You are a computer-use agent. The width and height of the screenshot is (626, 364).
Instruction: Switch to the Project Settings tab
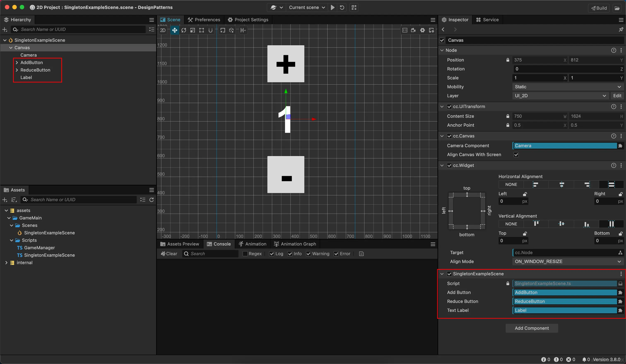click(x=248, y=20)
